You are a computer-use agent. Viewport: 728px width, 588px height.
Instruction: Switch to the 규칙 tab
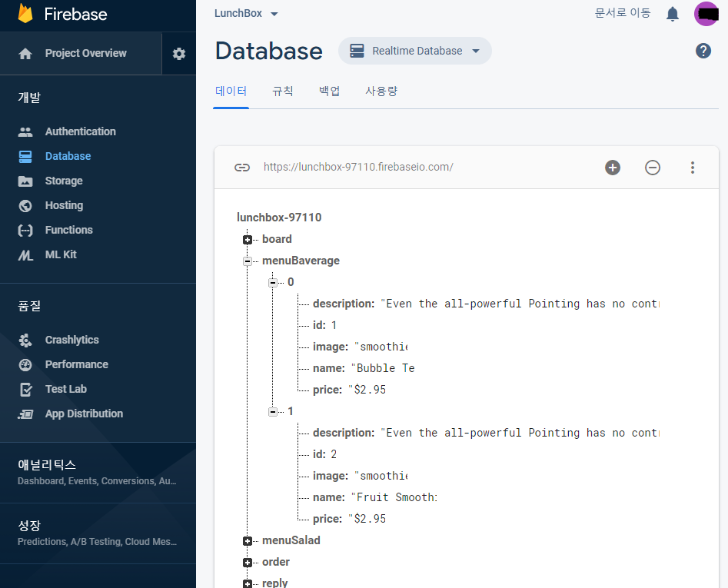[283, 91]
